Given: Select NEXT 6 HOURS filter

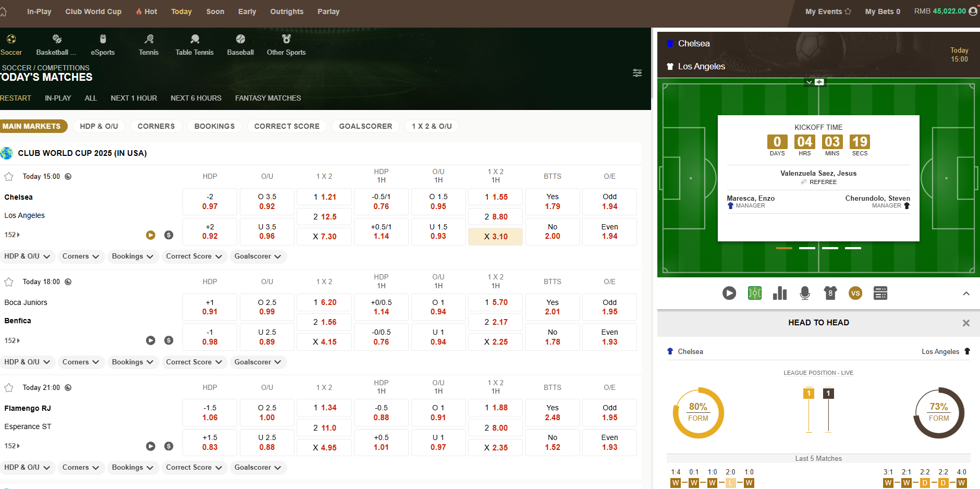Looking at the screenshot, I should pyautogui.click(x=196, y=98).
